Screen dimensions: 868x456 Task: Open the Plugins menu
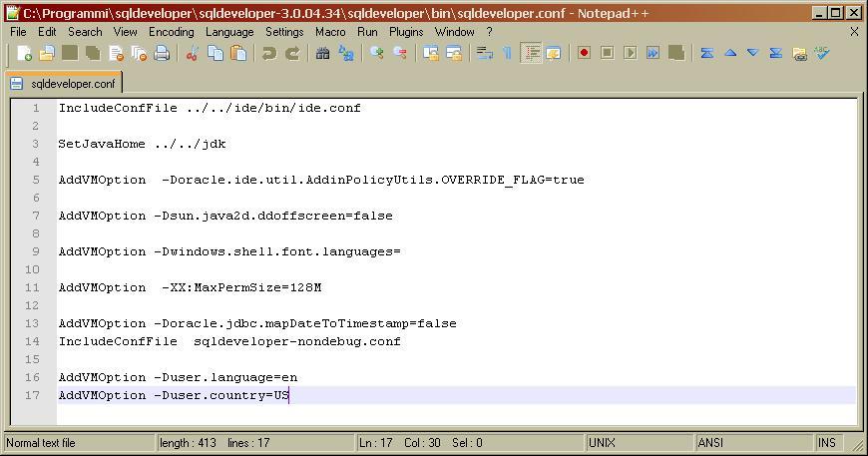pyautogui.click(x=406, y=32)
